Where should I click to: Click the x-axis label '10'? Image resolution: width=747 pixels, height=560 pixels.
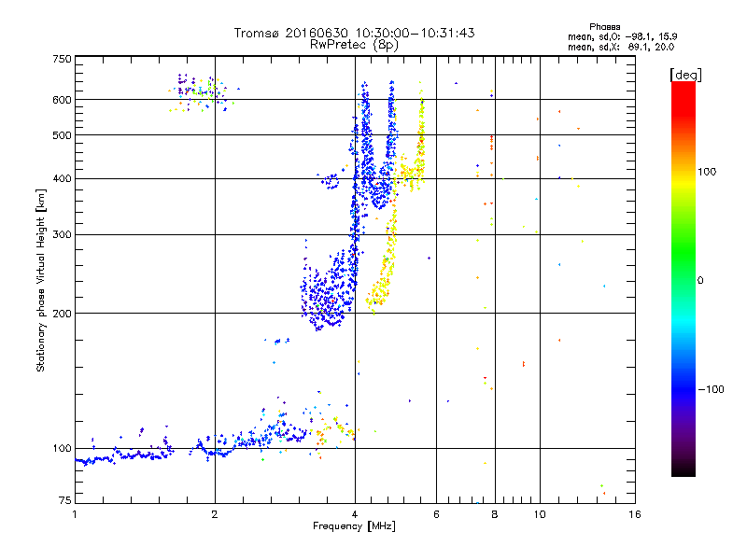(x=540, y=514)
